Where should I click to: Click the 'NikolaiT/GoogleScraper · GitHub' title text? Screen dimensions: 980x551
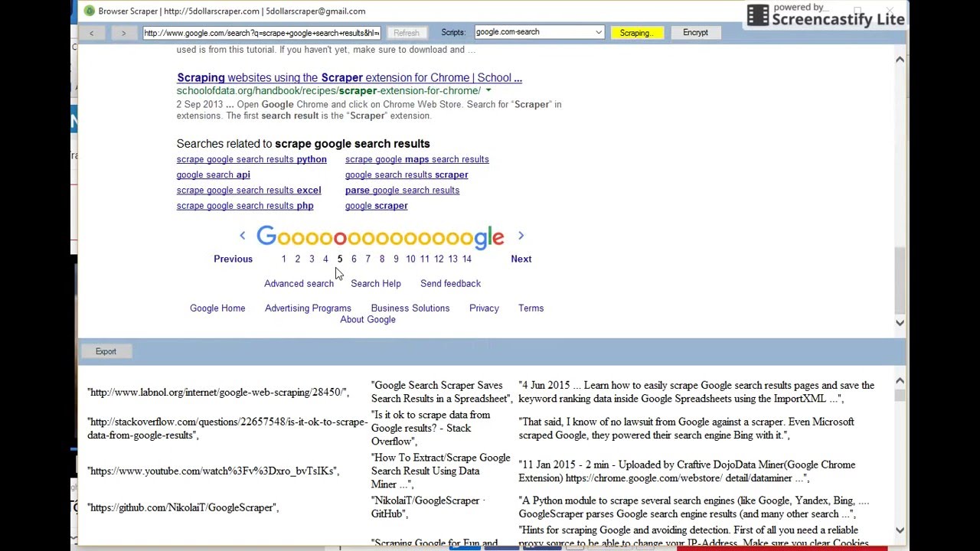(x=429, y=507)
